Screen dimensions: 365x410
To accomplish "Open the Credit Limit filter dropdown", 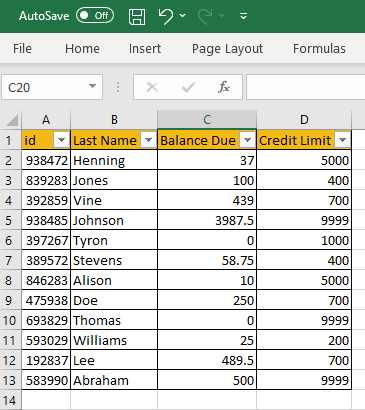I will 342,140.
